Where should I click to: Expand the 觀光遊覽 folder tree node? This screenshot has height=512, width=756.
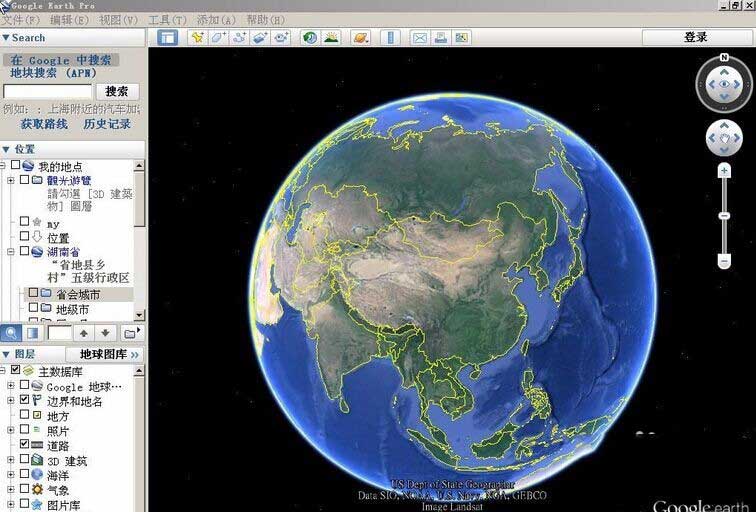[11, 180]
